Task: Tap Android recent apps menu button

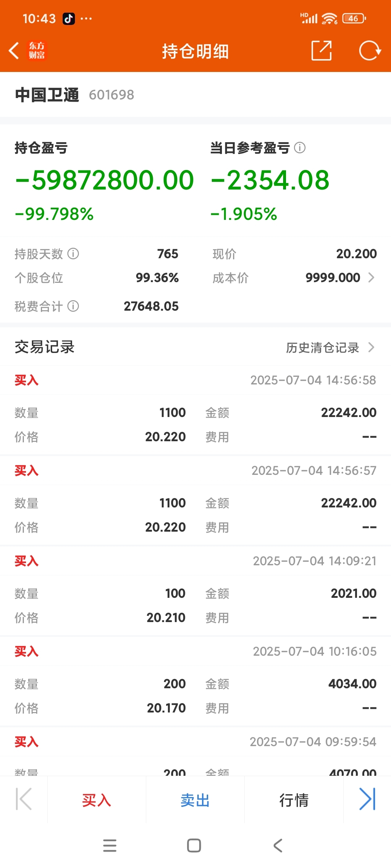Action: [x=110, y=846]
